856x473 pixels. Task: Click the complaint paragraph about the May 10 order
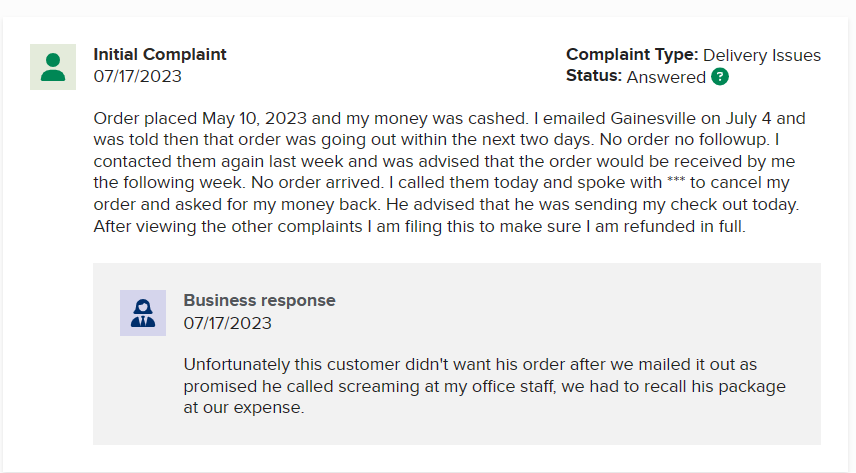tap(449, 172)
